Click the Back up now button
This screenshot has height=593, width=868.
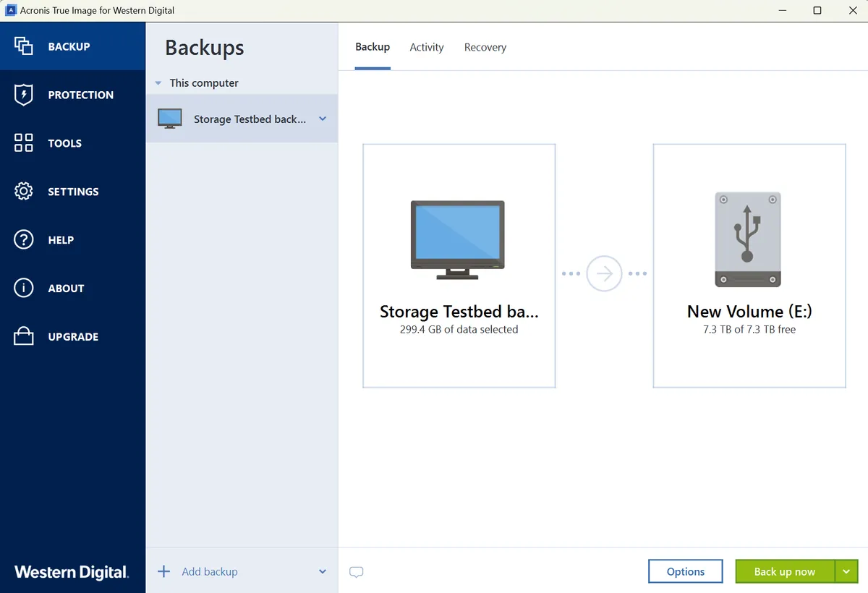coord(784,571)
